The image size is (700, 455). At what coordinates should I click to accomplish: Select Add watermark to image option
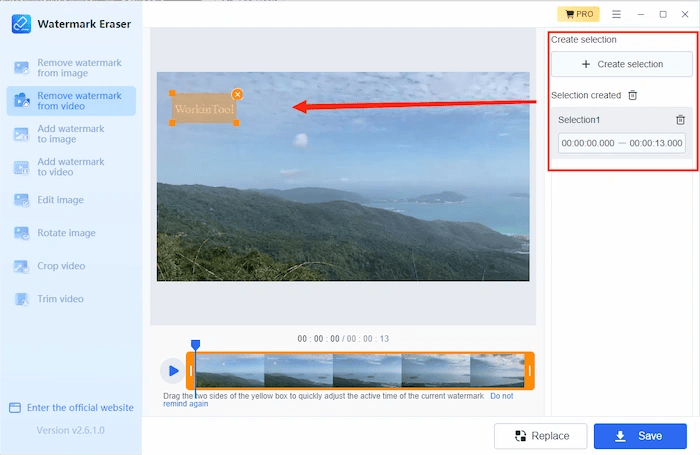pyautogui.click(x=71, y=134)
